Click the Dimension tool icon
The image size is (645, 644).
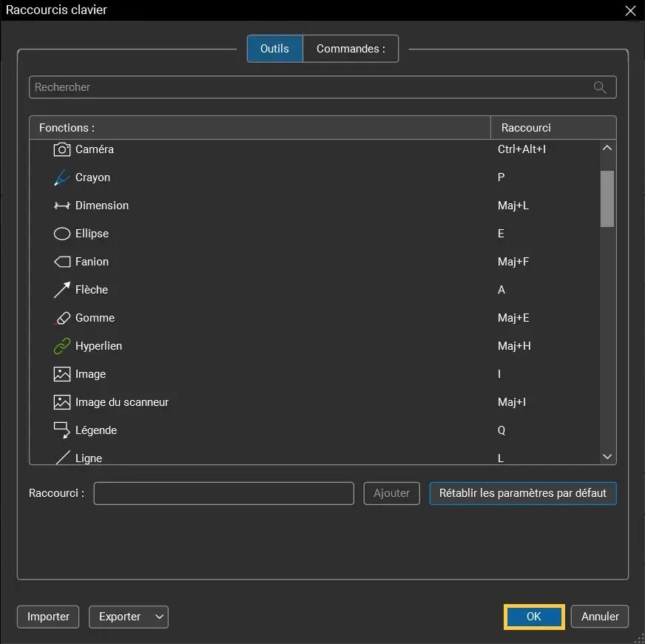62,206
